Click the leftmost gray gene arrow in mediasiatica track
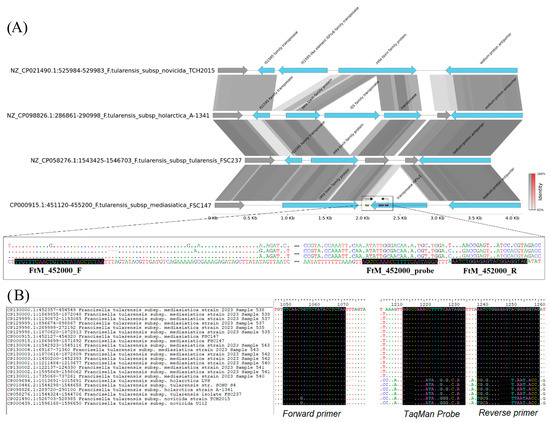Image resolution: width=550 pixels, height=422 pixels. pos(230,205)
